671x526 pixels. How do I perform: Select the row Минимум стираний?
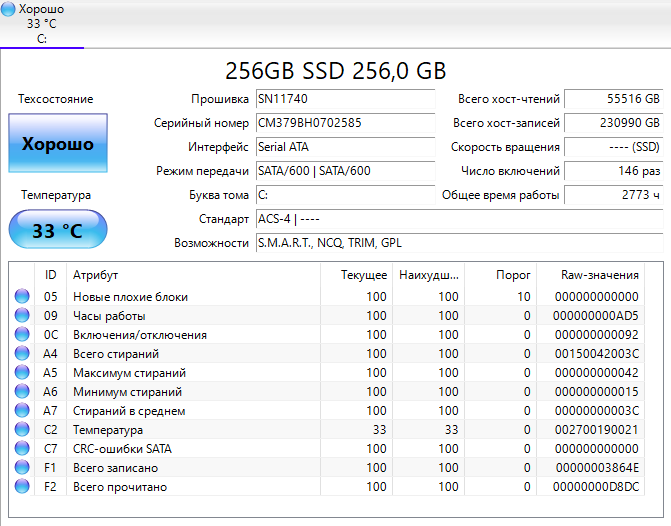pos(327,391)
